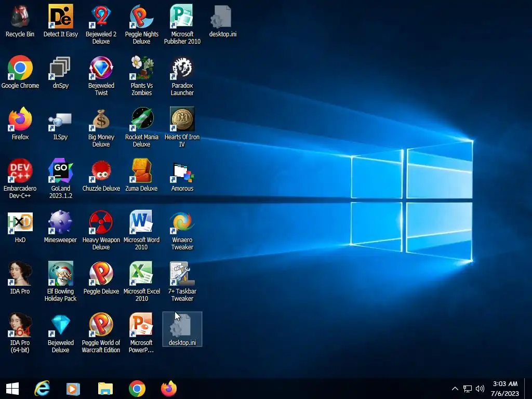
Task: Select the Plants Vs Zombies shortcut
Action: 141,75
